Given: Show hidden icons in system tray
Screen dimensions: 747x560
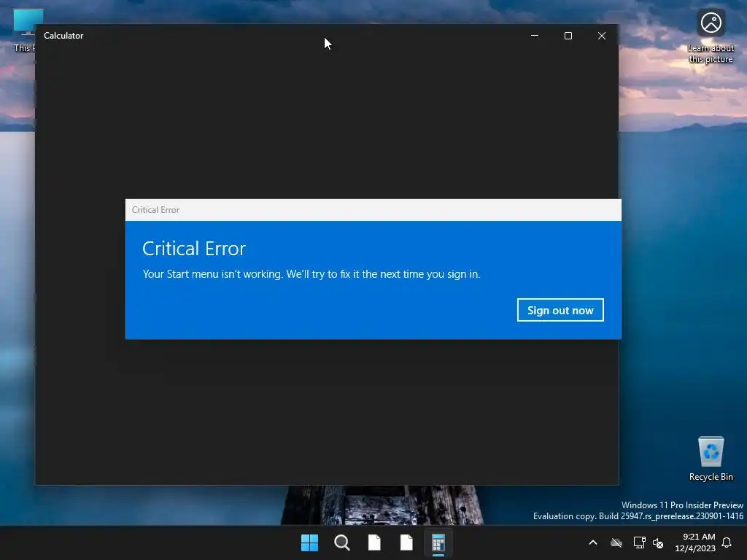Looking at the screenshot, I should click(x=593, y=542).
